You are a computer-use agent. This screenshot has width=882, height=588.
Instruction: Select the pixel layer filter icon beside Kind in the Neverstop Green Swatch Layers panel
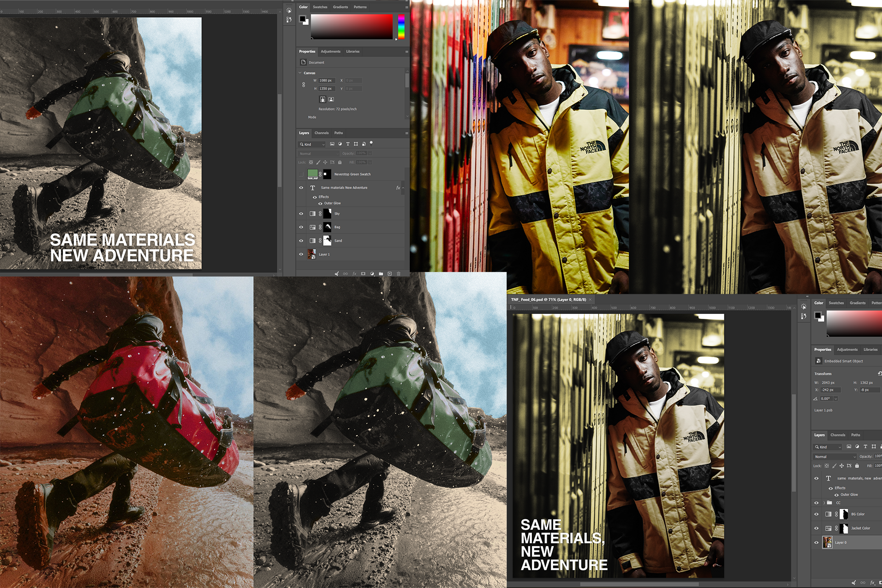pos(332,144)
